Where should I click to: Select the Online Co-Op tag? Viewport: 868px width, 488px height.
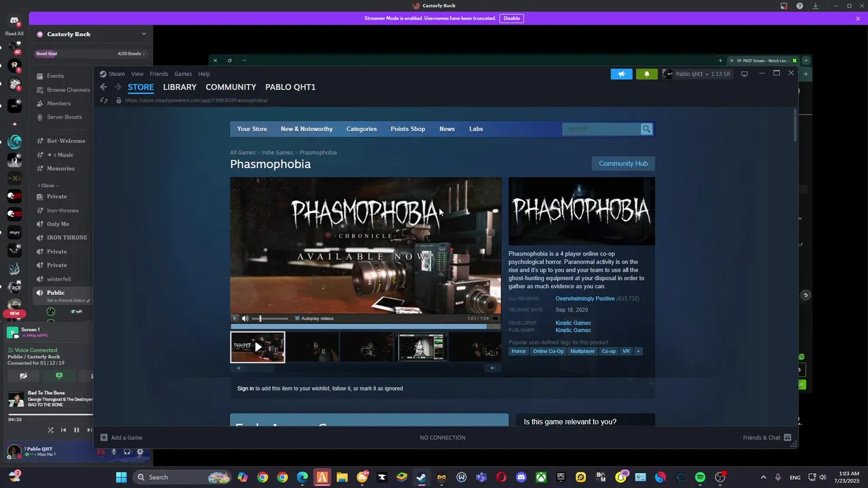click(548, 351)
